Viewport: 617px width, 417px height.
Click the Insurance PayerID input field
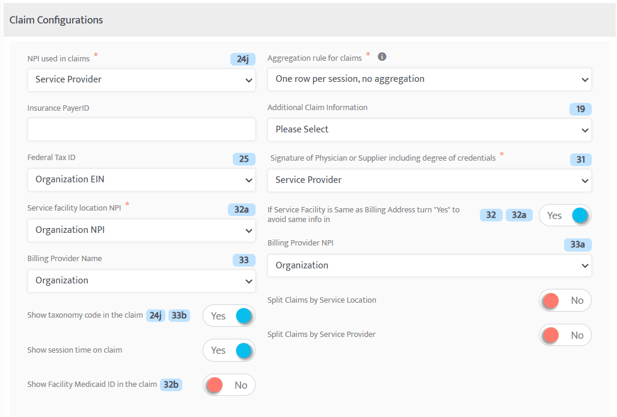pyautogui.click(x=141, y=129)
